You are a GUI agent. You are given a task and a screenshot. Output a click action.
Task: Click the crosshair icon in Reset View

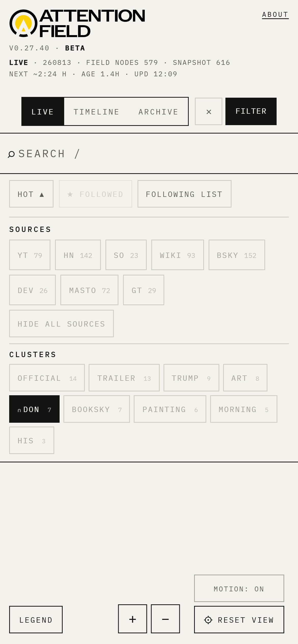208,620
